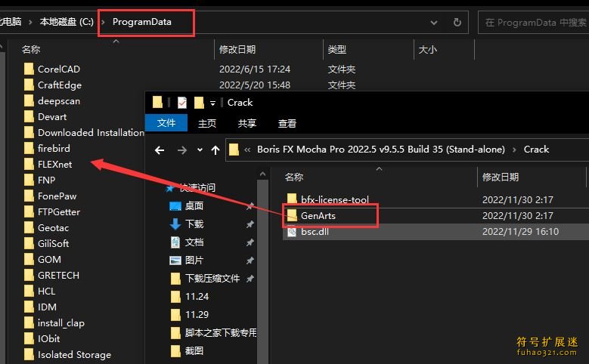Sort ProgramData list by 名称
589x364 pixels.
click(31, 50)
